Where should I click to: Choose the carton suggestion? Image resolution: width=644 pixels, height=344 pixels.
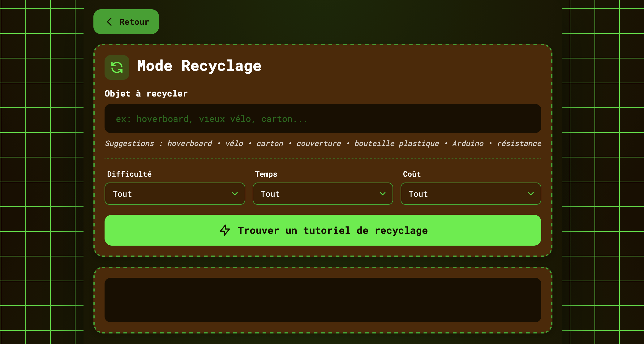click(x=270, y=144)
